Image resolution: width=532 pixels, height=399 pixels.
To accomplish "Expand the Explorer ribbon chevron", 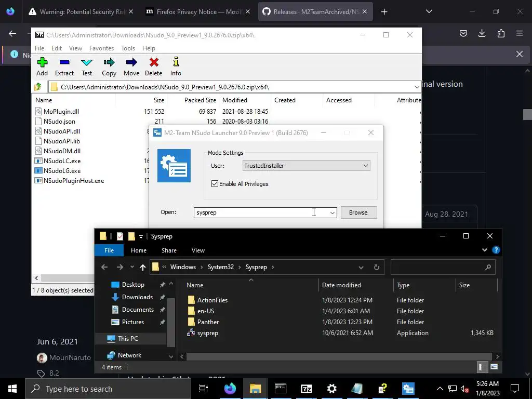I will pyautogui.click(x=485, y=250).
